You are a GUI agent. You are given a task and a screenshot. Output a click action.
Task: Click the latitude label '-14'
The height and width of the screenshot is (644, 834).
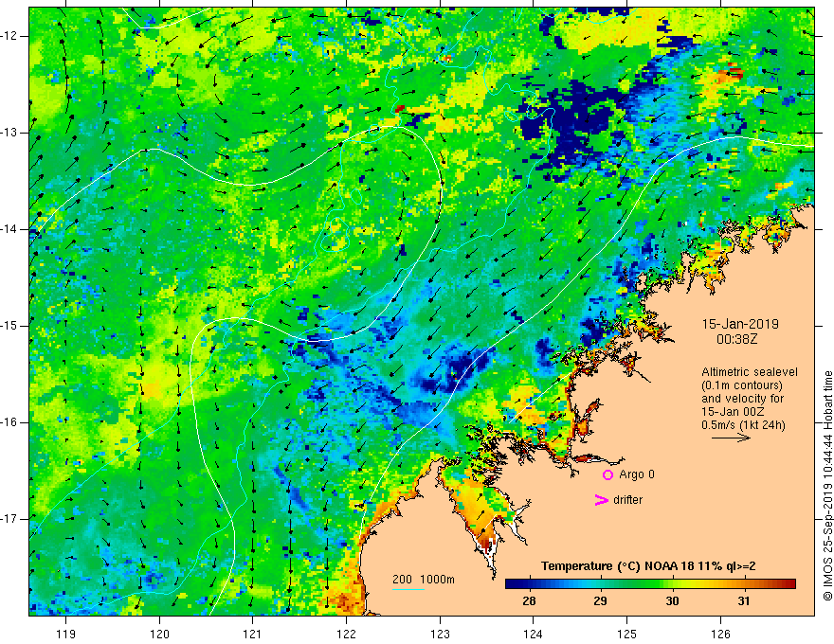coord(9,229)
